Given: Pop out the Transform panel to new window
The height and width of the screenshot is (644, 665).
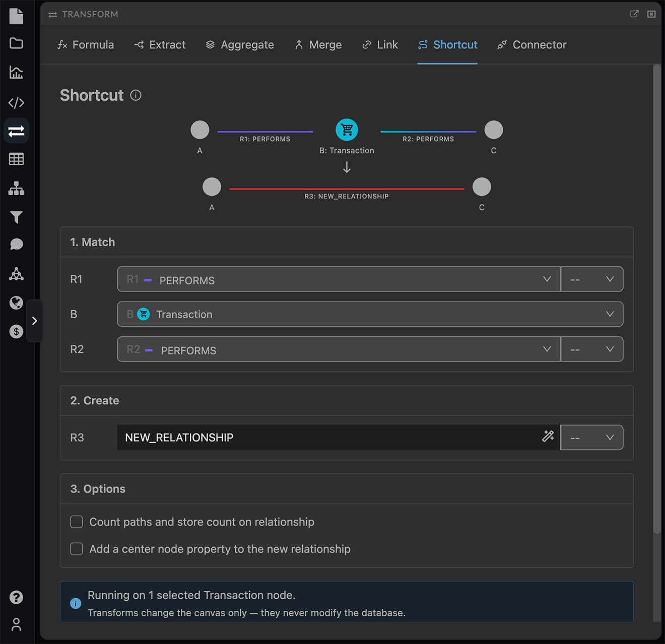Looking at the screenshot, I should tap(634, 14).
